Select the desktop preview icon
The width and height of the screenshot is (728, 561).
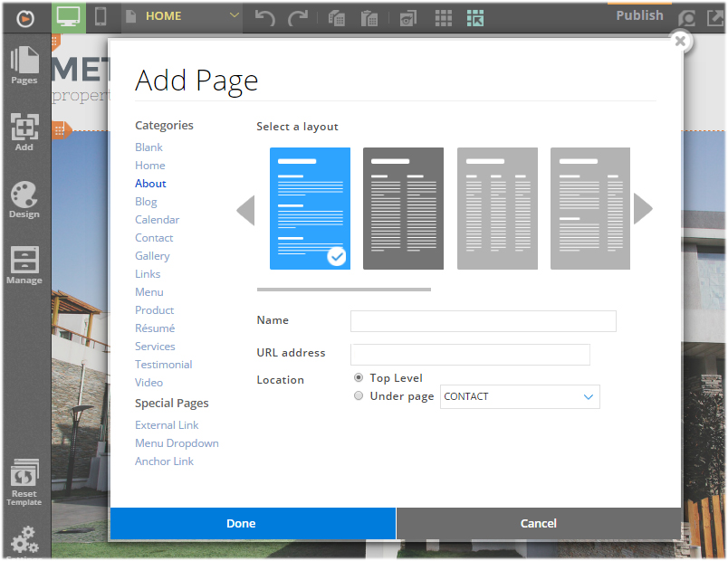tap(69, 15)
